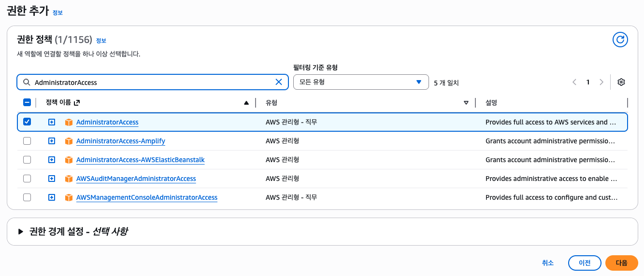The width and height of the screenshot is (644, 276).
Task: Open 정보 link beside 권한 추가 title
Action: point(57,13)
